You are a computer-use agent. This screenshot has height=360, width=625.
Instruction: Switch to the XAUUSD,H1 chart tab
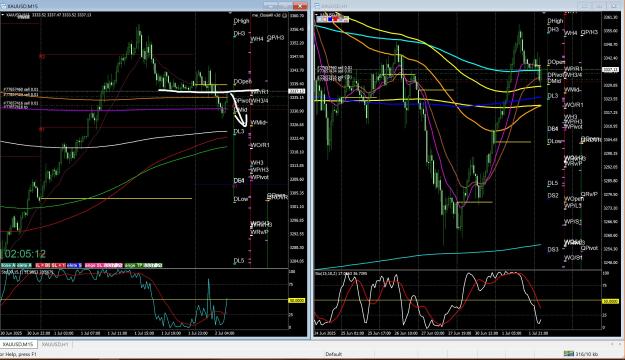55,344
